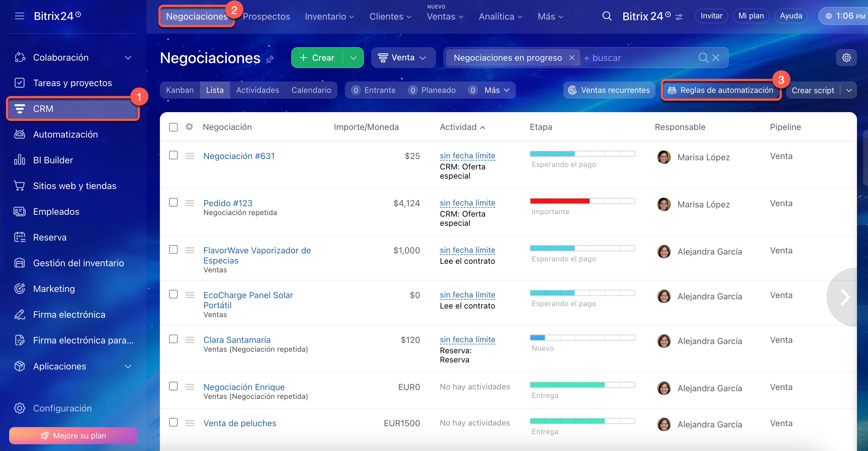The image size is (868, 451).
Task: Click the column settings gear in table header
Action: click(189, 127)
